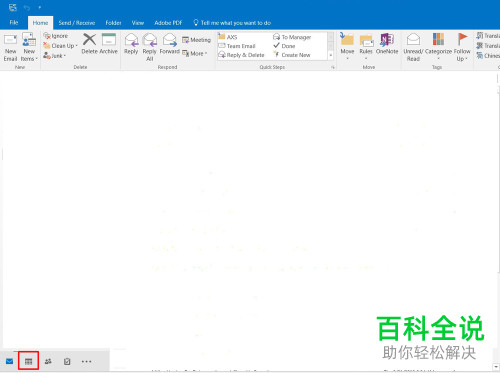Switch to the Folder tab
Viewport: 500px width, 373px height.
(113, 23)
